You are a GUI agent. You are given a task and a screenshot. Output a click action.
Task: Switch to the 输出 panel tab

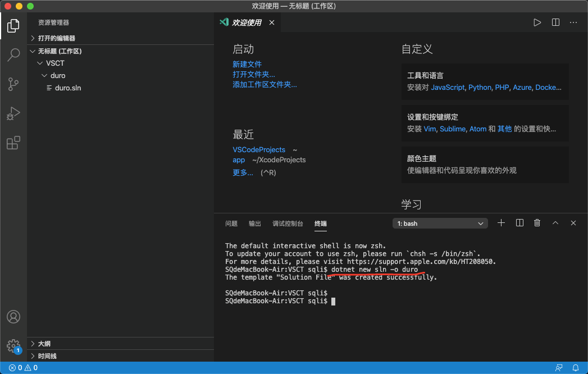[x=254, y=223]
